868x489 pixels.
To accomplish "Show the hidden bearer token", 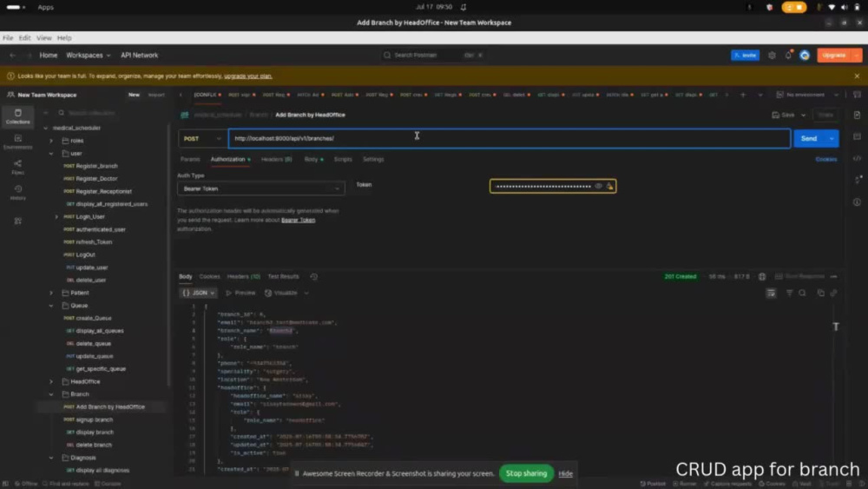I will pos(598,186).
